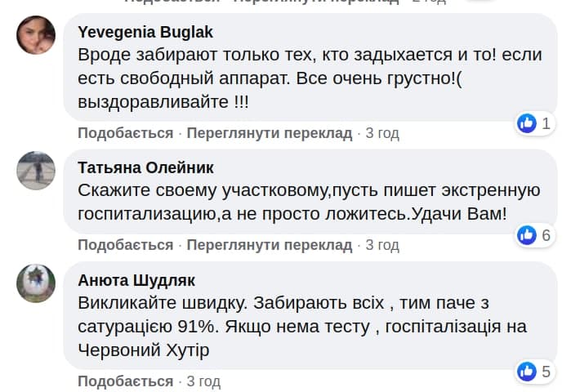The width and height of the screenshot is (571, 392).
Task: Select the comment text starting with "Скажите своему участковому"
Action: [309, 203]
